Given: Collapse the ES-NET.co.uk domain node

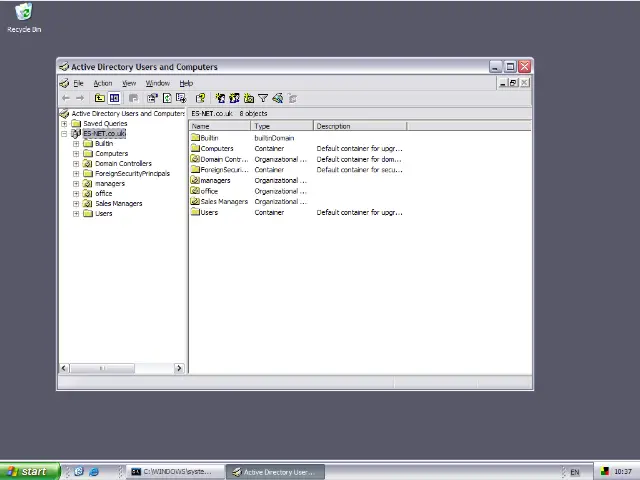Looking at the screenshot, I should [64, 133].
